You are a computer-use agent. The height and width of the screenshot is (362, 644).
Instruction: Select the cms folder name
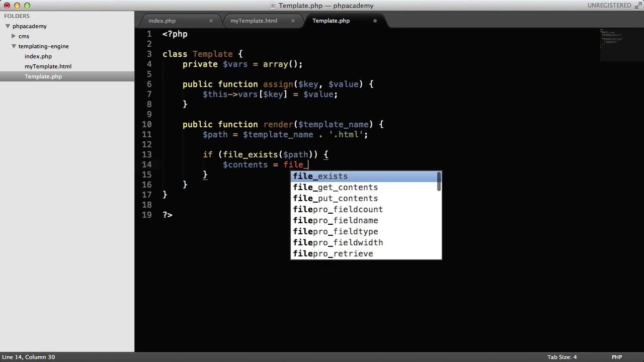point(24,36)
